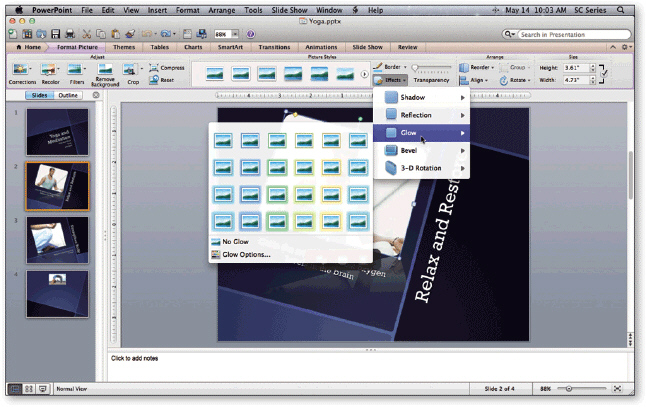This screenshot has height=407, width=646.
Task: Expand the picture styles gallery arrow
Action: (364, 75)
